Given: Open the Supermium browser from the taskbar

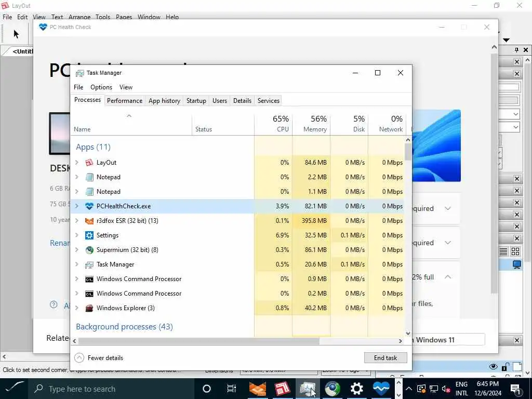Looking at the screenshot, I should (332, 389).
